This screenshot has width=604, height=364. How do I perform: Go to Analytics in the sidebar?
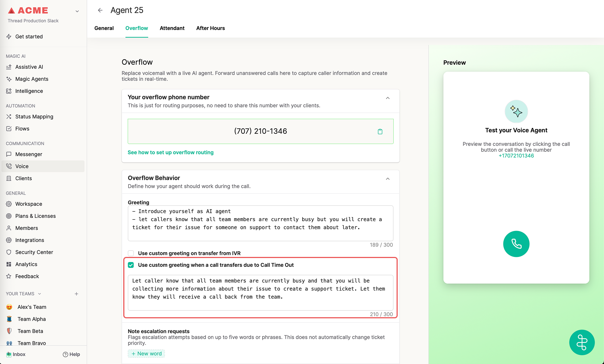tap(26, 264)
